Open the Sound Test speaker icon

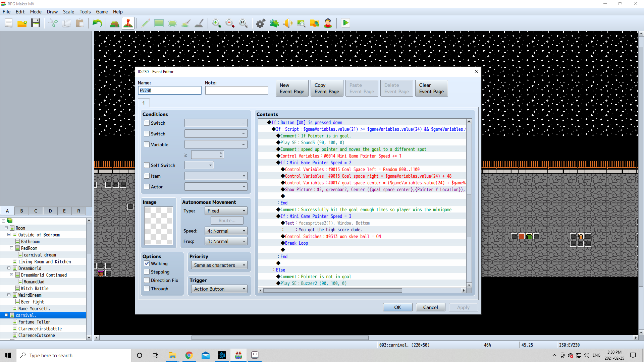click(288, 23)
